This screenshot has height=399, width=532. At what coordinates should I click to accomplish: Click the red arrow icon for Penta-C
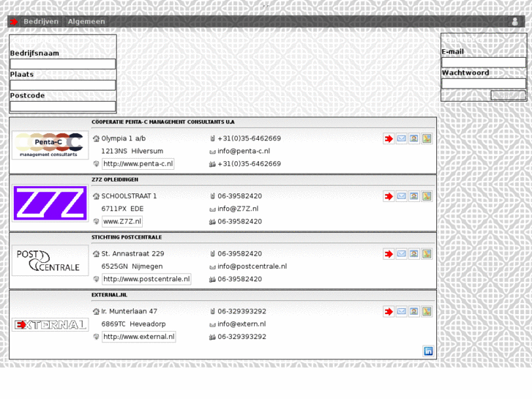click(389, 138)
